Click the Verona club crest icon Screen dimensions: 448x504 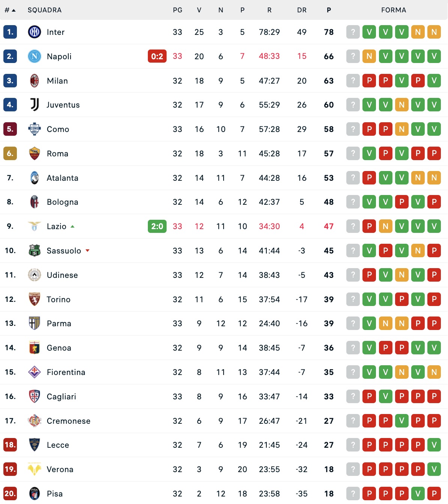pyautogui.click(x=35, y=469)
